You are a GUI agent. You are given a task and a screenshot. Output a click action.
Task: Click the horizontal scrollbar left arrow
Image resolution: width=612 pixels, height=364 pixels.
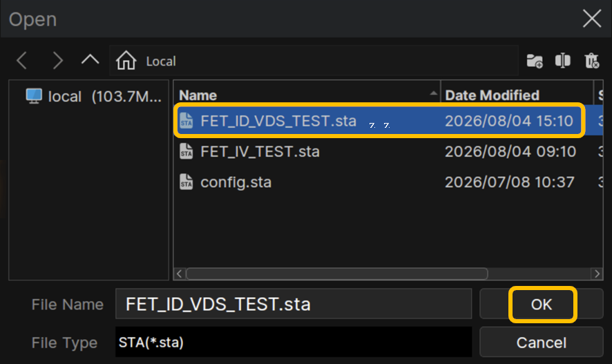point(179,274)
